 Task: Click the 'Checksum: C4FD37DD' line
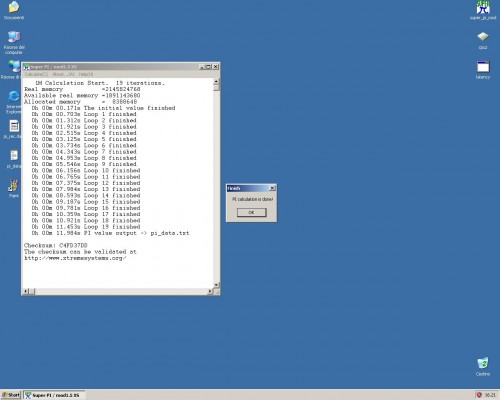[x=56, y=246]
